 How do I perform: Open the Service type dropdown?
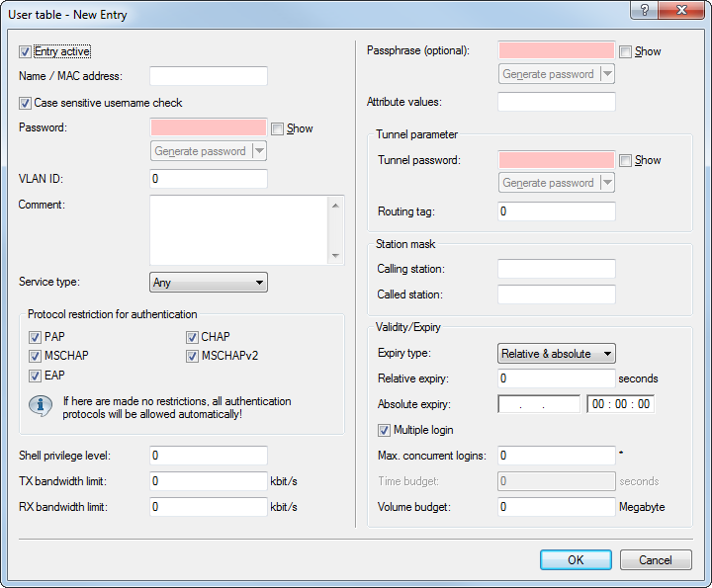click(x=208, y=283)
